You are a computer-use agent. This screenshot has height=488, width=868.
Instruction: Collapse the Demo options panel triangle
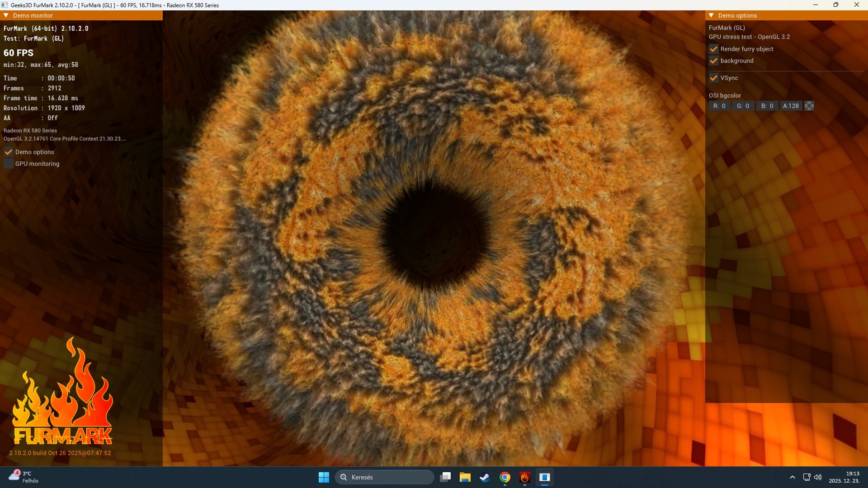tap(711, 15)
